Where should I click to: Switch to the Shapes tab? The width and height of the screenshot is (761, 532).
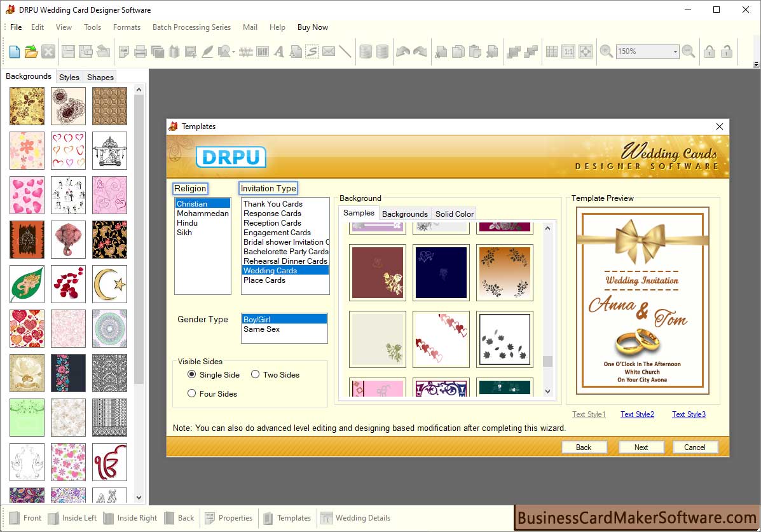pyautogui.click(x=100, y=77)
